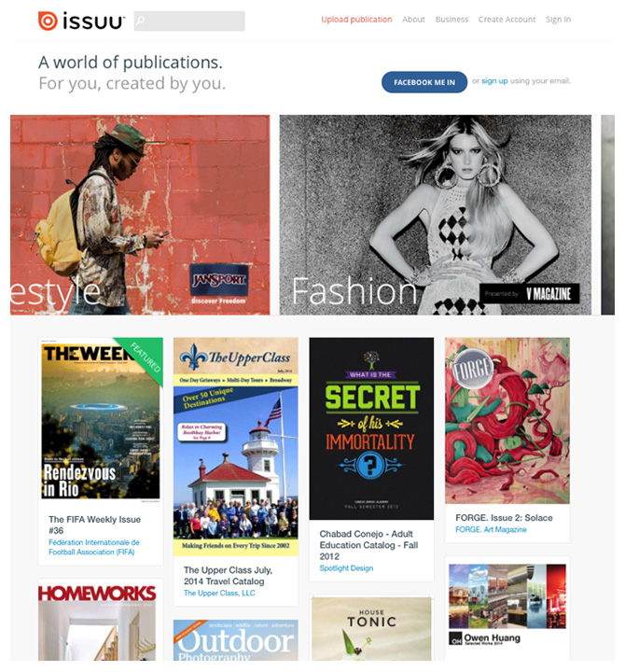Open the About menu item
This screenshot has height=672, width=625.
[x=413, y=20]
